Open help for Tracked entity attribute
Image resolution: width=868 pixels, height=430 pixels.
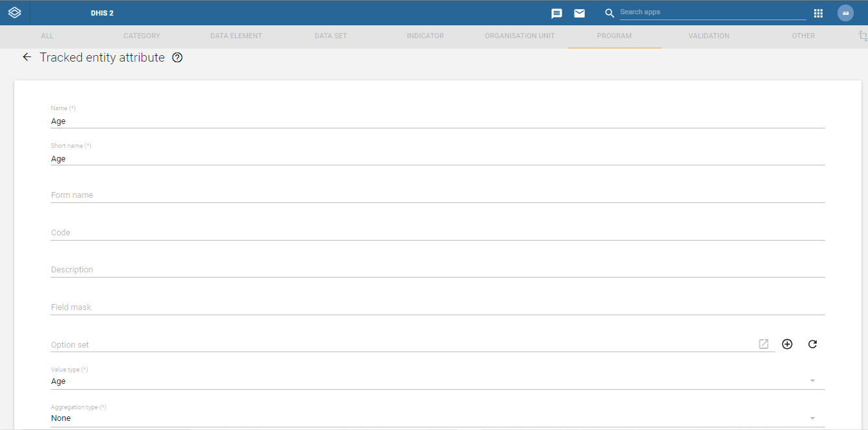point(177,58)
